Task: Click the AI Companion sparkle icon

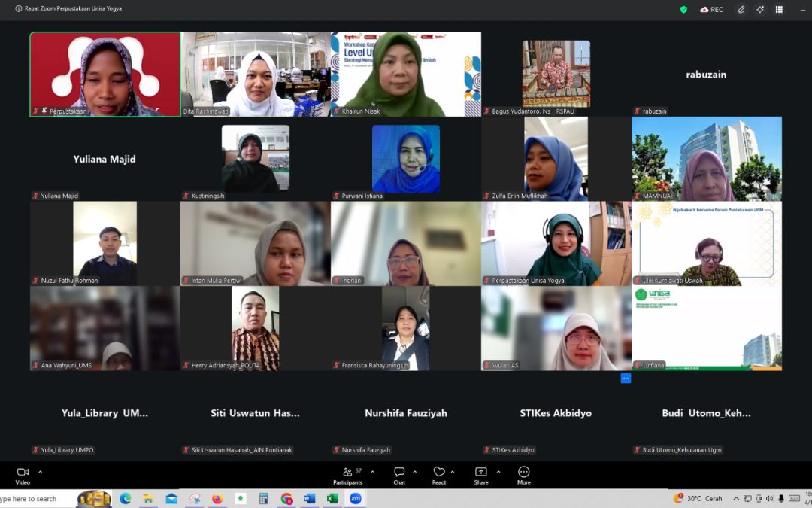Action: click(760, 9)
